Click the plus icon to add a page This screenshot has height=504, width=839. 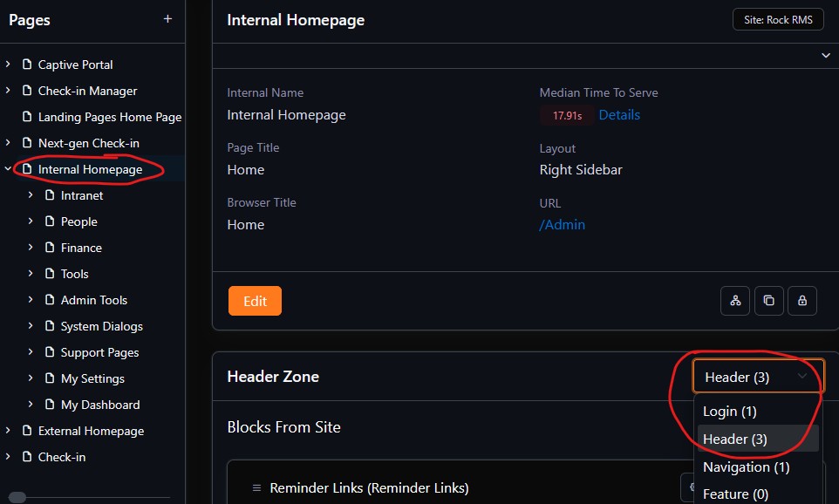pos(167,19)
